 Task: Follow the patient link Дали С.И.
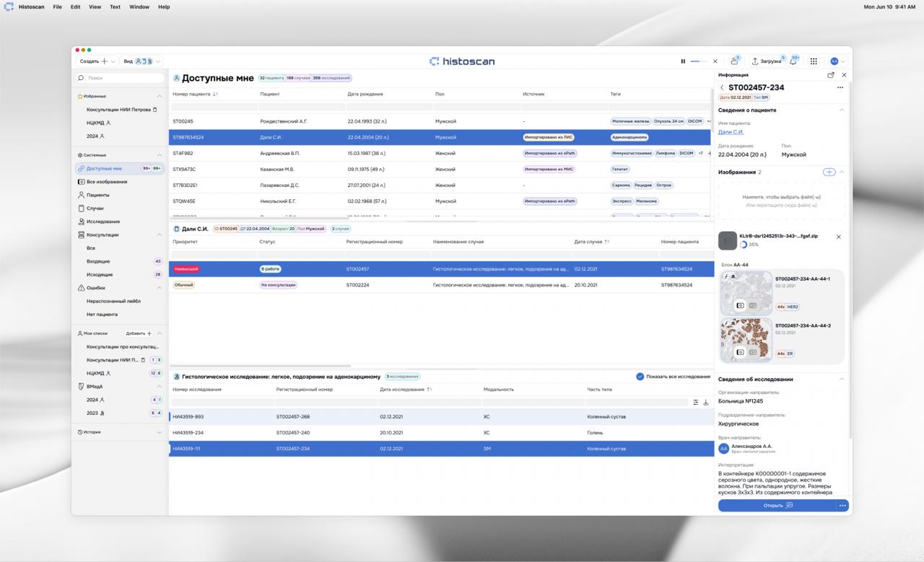(731, 132)
